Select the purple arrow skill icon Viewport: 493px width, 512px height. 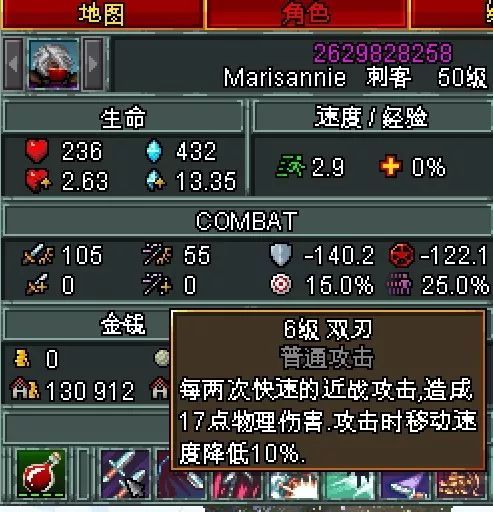(406, 485)
